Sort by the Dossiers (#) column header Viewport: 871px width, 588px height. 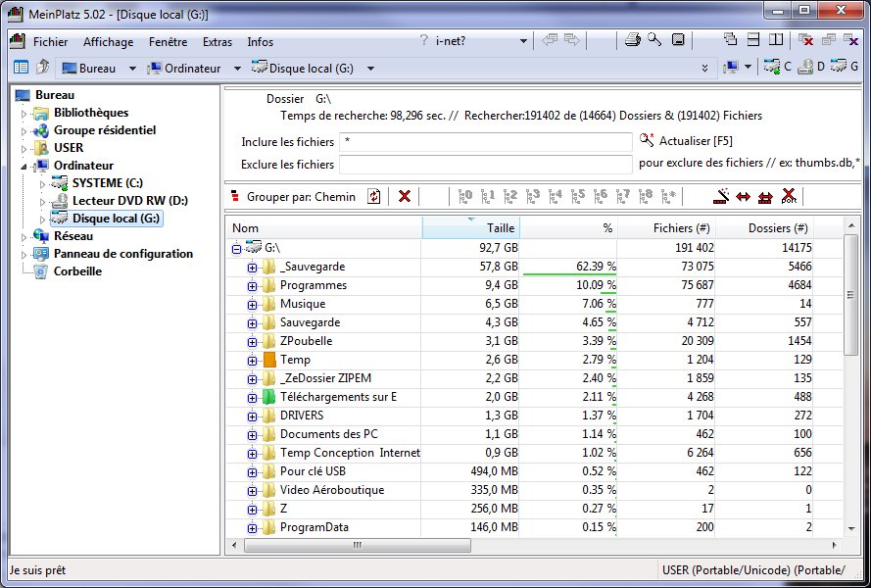(764, 228)
